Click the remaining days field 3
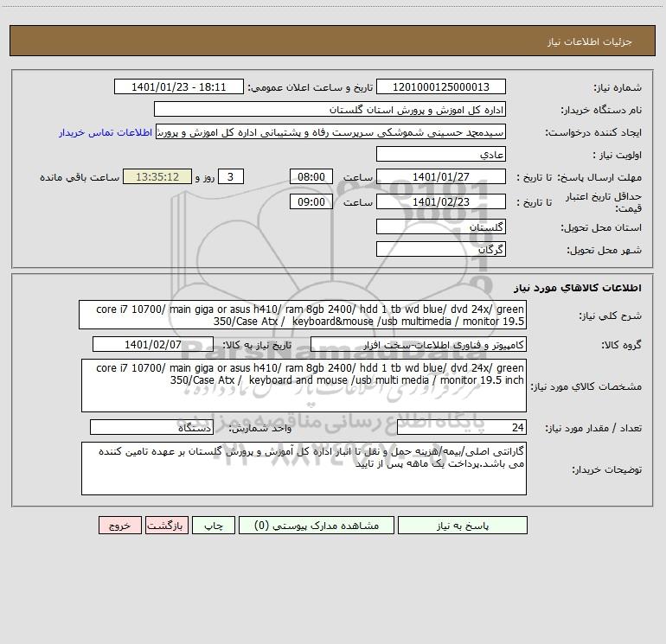 point(231,176)
